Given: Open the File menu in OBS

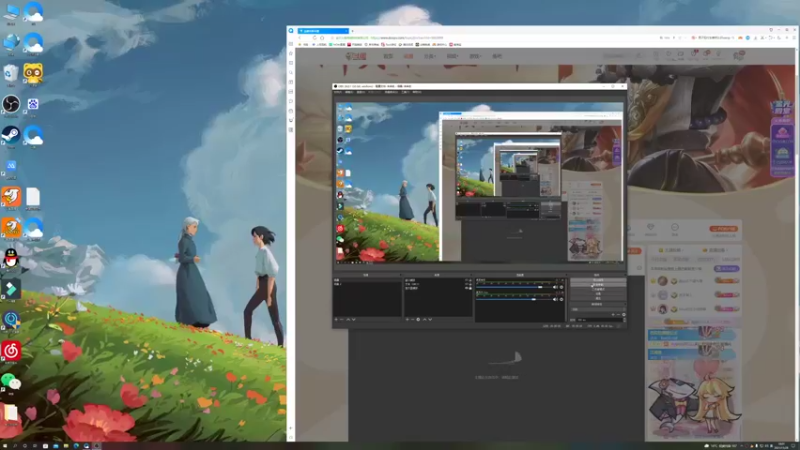Looking at the screenshot, I should (x=338, y=92).
